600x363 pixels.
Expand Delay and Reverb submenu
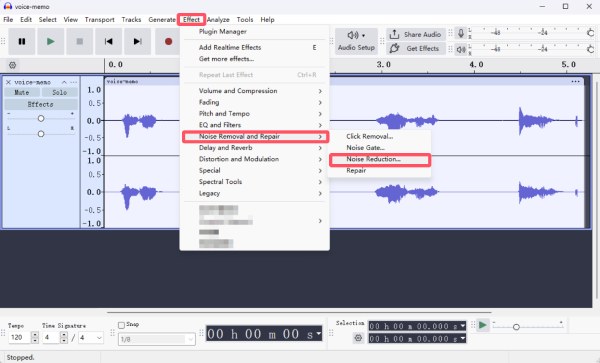point(254,148)
